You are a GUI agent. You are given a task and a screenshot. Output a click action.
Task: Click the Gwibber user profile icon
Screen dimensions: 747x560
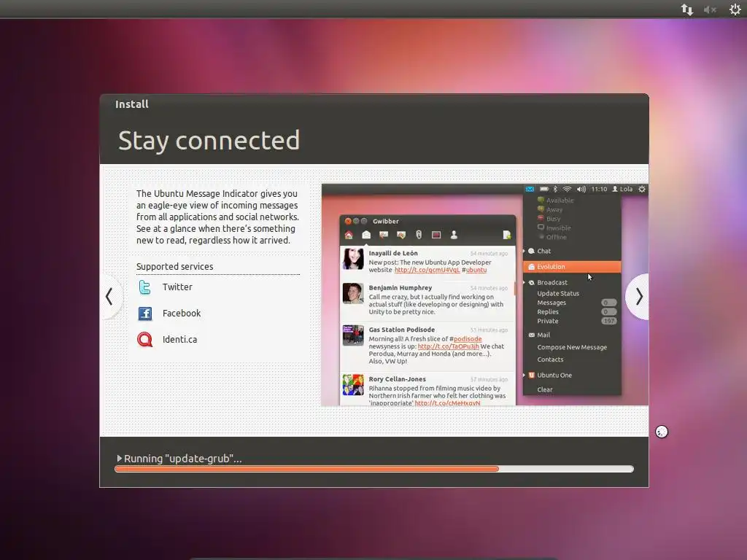454,235
